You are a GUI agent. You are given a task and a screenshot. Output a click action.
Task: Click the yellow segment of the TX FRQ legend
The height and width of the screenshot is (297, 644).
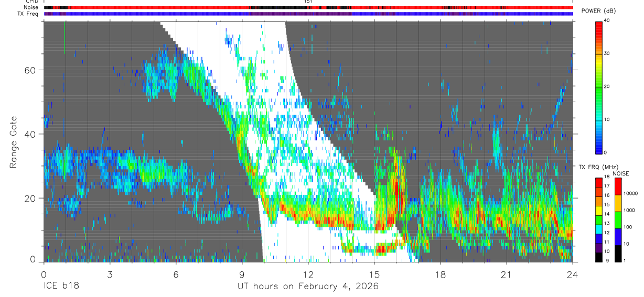tap(598, 210)
